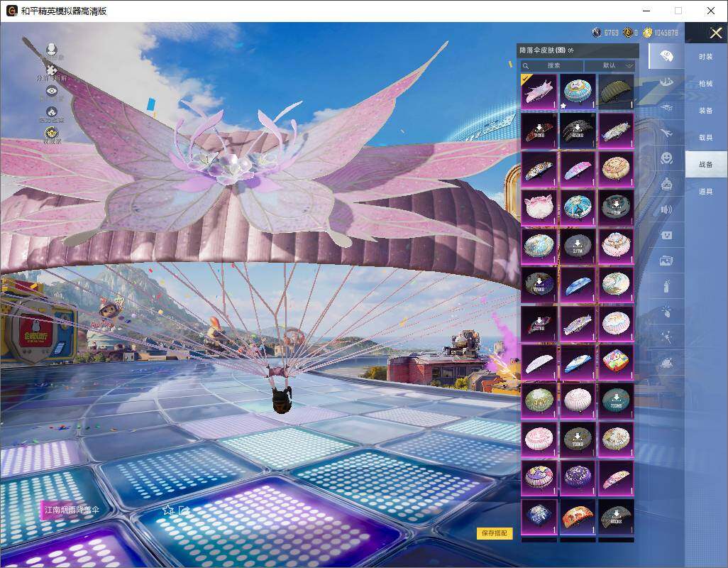Select the robot head category icon
Viewport: 728px width, 568px height.
[667, 184]
